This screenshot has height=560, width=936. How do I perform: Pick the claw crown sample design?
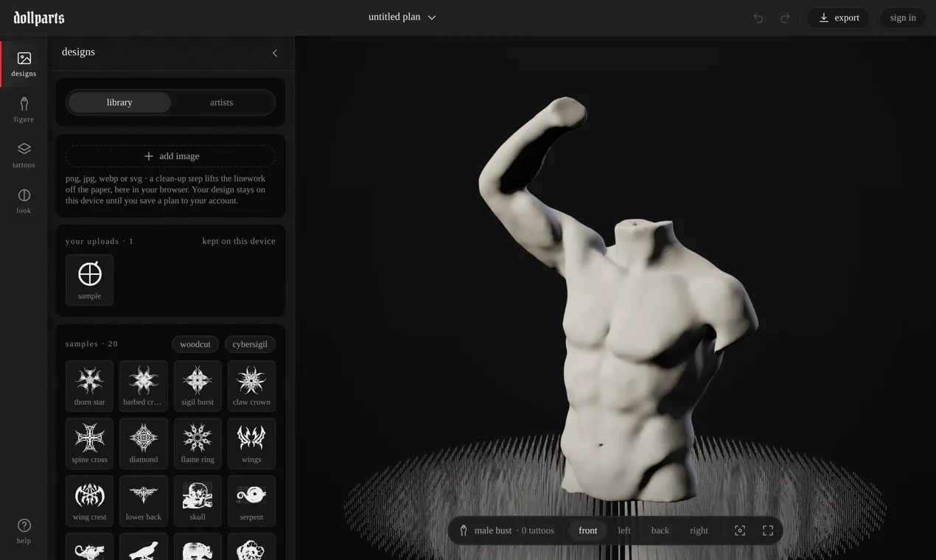[251, 386]
